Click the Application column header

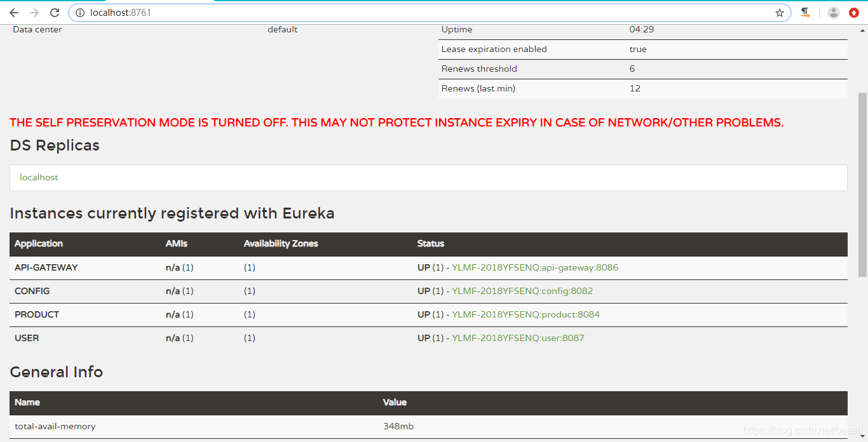point(39,243)
